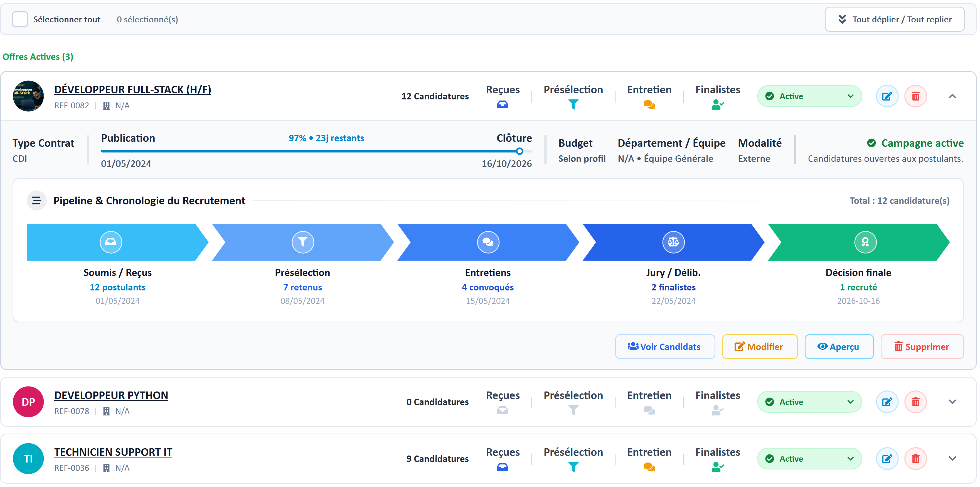Click the Présélection funnel icon for Développeur Full-Stack
This screenshot has height=487, width=980.
click(x=573, y=104)
